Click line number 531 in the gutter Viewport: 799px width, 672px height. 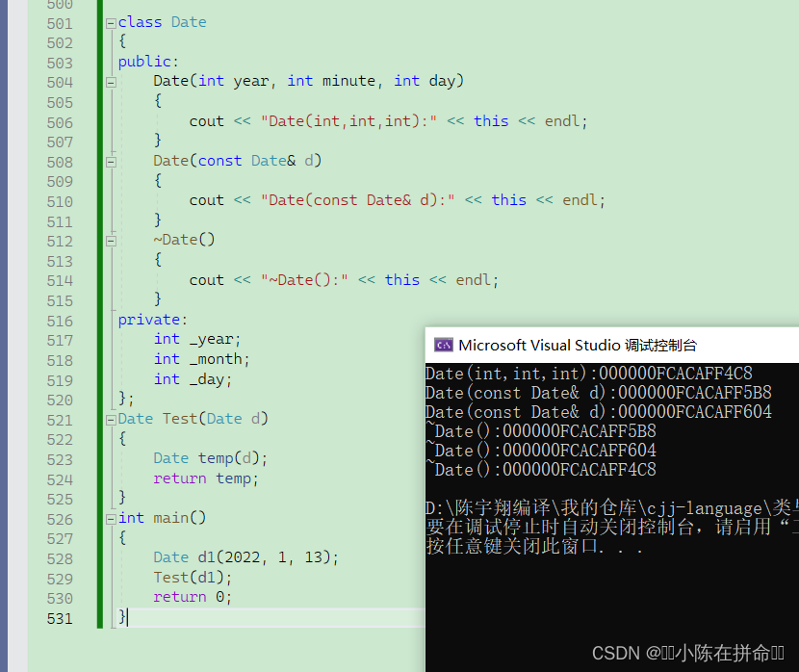tap(60, 619)
